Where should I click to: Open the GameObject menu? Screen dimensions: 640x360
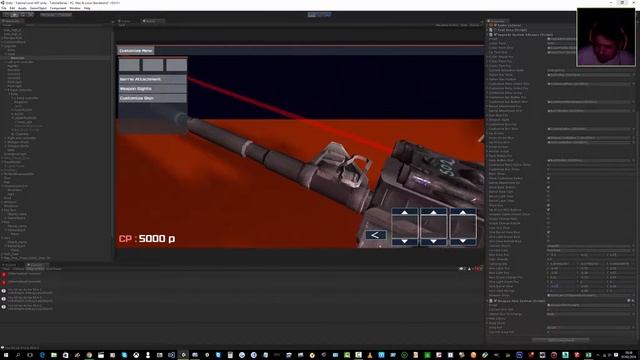coord(38,8)
